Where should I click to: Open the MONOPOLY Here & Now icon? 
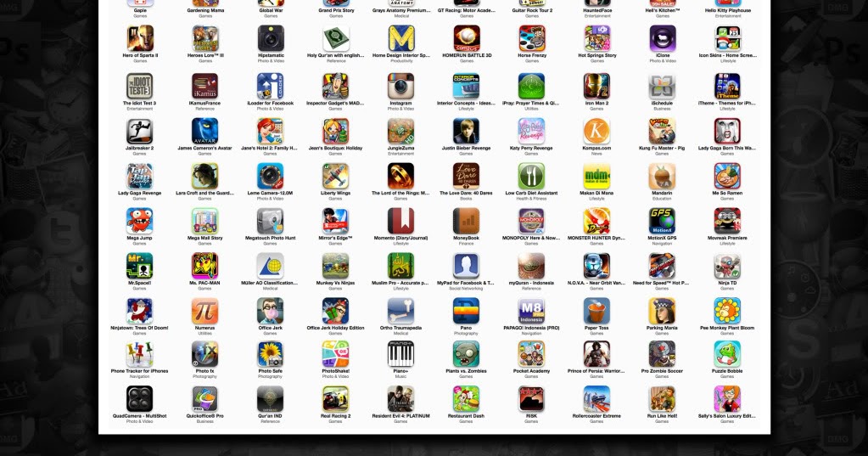[x=531, y=221]
